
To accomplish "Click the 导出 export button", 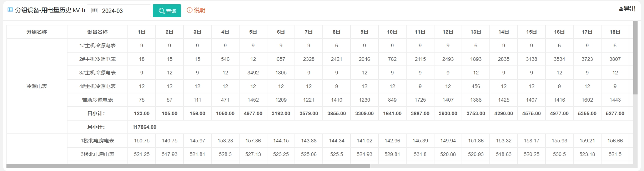I will point(627,9).
